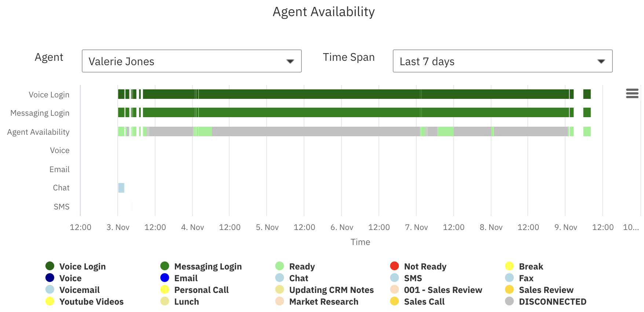The image size is (644, 312).
Task: Select the Lunch legend label
Action: (x=186, y=301)
